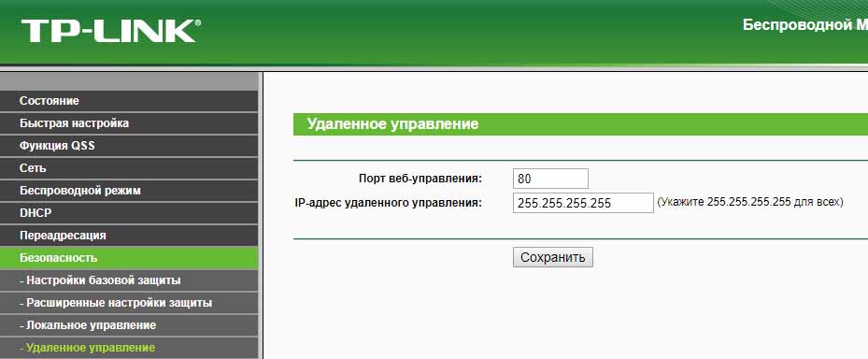Click the Порт веб-управления label
This screenshot has width=868, height=359.
[x=420, y=179]
